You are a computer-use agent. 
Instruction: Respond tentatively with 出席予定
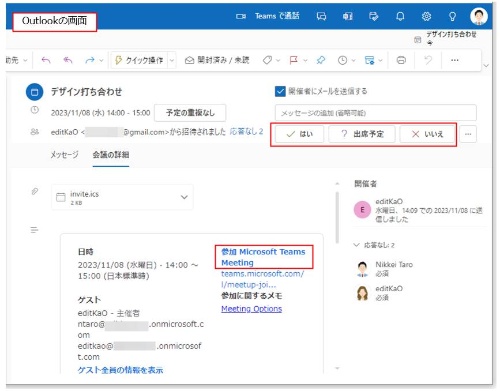pos(362,134)
